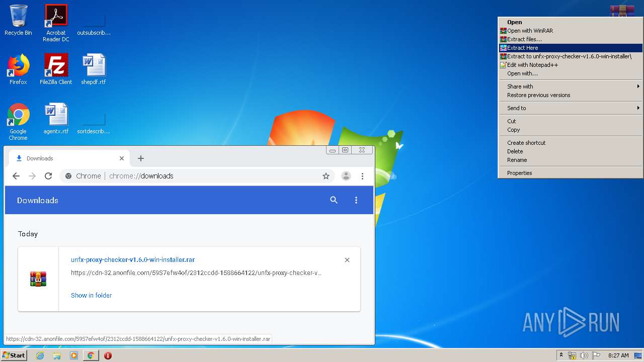The width and height of the screenshot is (644, 362).
Task: Go forward in Chrome
Action: (32, 176)
